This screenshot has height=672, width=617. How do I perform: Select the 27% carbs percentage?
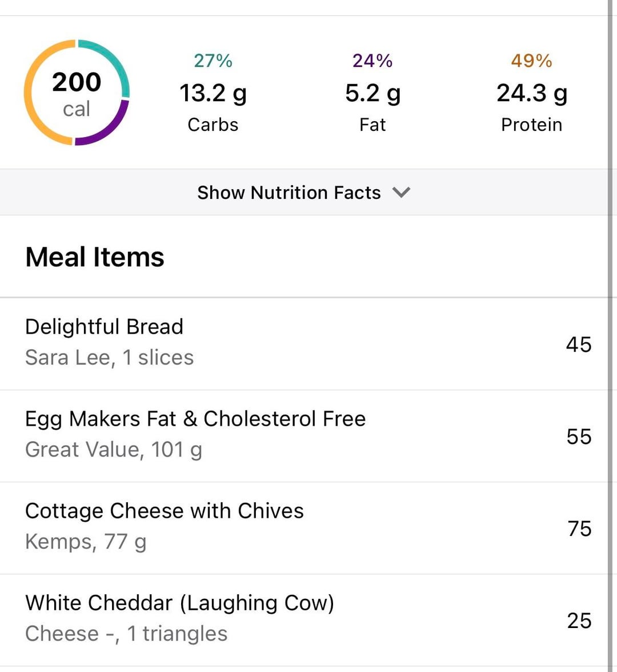click(213, 61)
